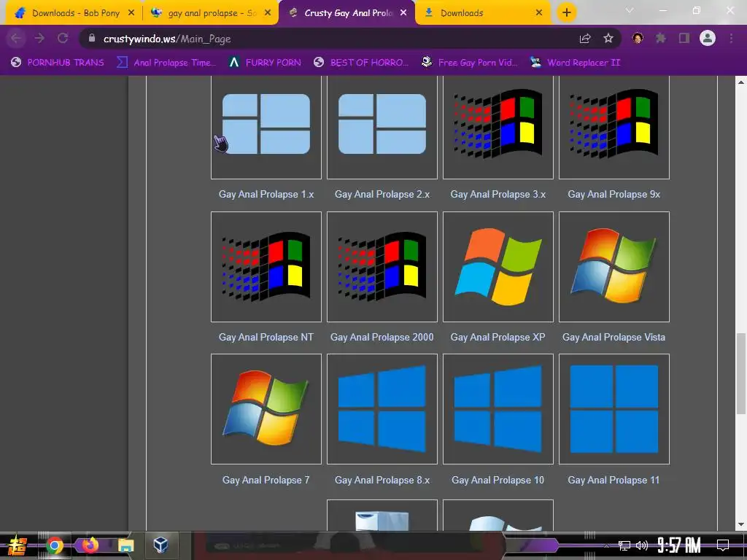Open the 'Word Replacer II' bookmark
The width and height of the screenshot is (747, 560).
click(x=575, y=63)
